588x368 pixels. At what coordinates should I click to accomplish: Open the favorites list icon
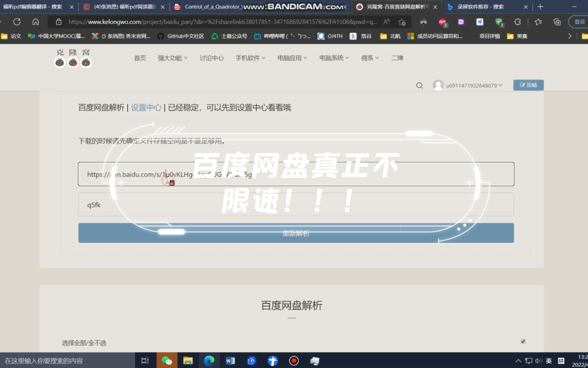click(538, 22)
